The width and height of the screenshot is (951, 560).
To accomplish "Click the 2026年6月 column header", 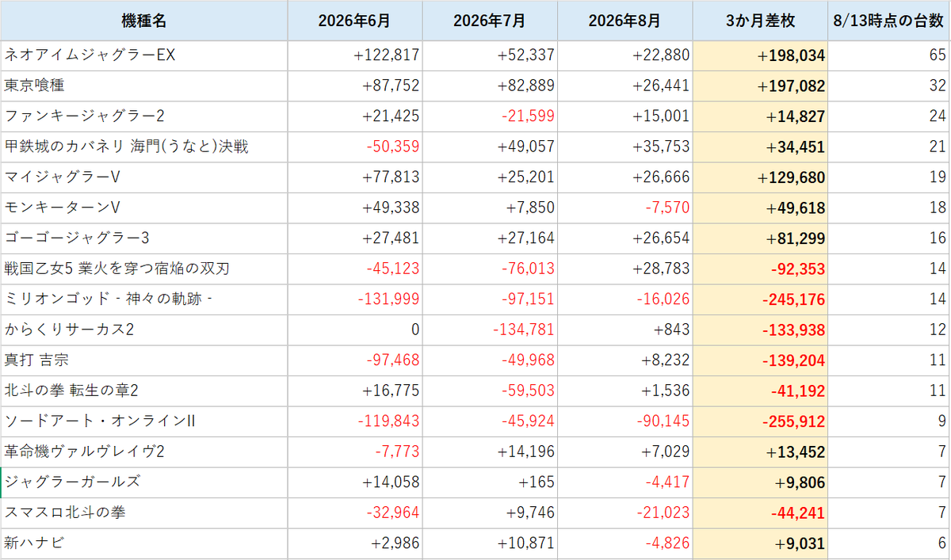I will pos(354,21).
